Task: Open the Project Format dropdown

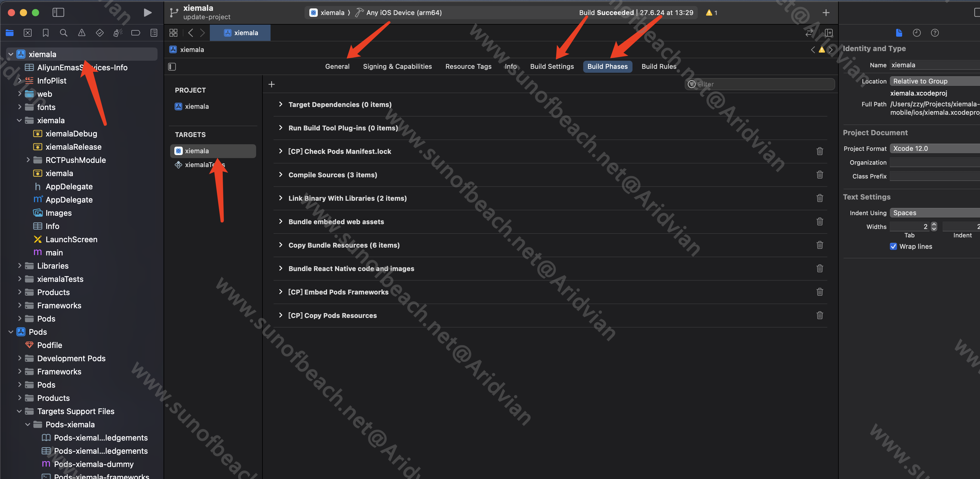Action: 935,149
